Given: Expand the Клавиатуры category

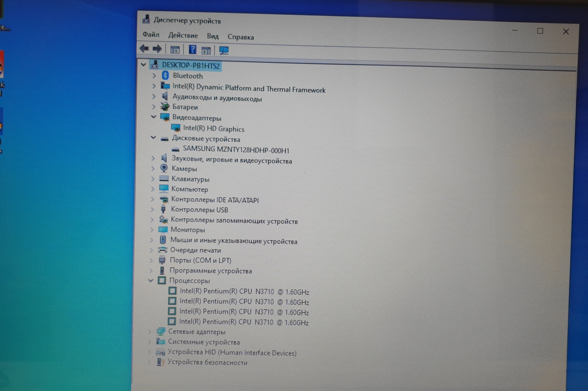Looking at the screenshot, I should (152, 178).
